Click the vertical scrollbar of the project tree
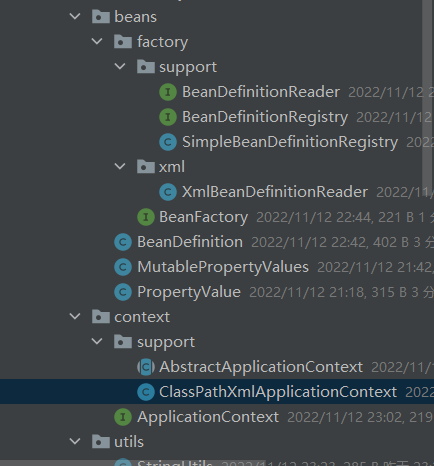The height and width of the screenshot is (466, 434). pos(427,98)
